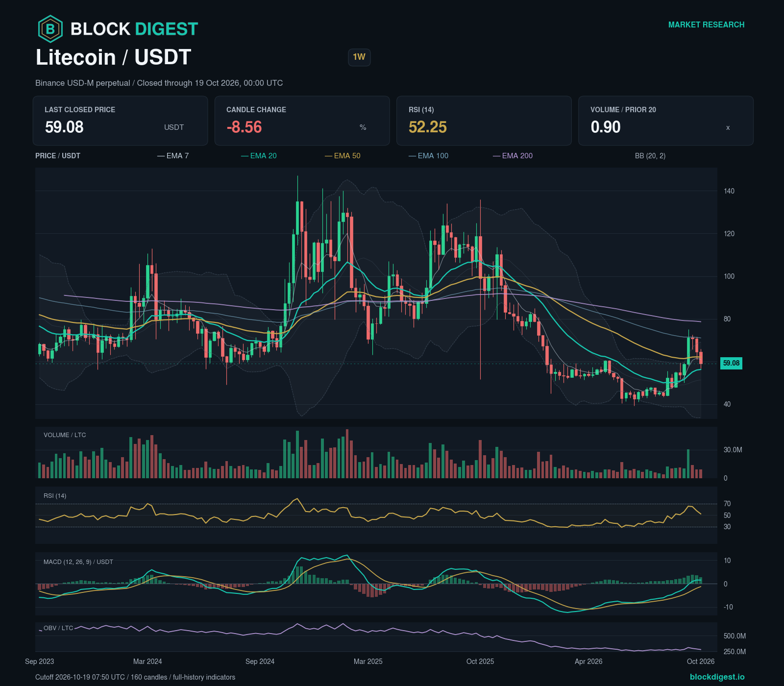Click the Mar 2024 date axis label
The image size is (784, 686).
pyautogui.click(x=147, y=661)
